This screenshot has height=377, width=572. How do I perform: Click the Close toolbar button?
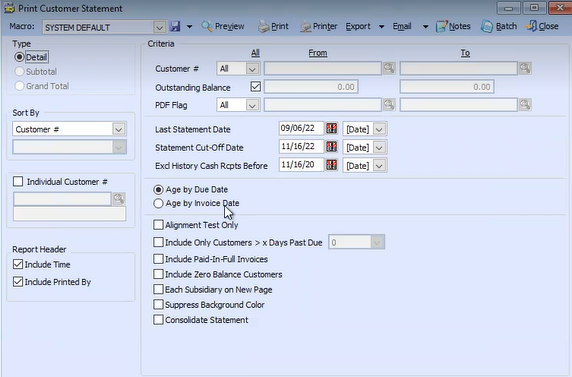coord(542,26)
